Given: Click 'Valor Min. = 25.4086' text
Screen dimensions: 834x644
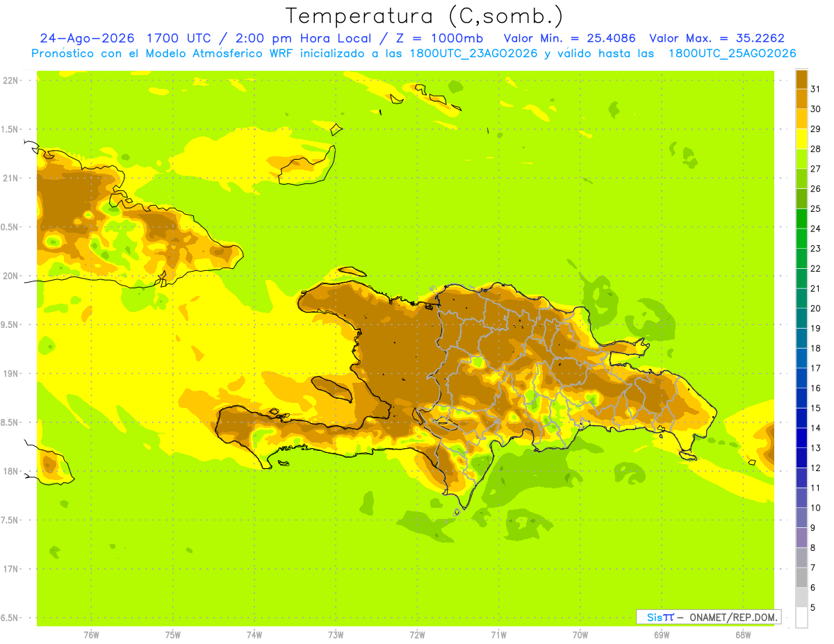Looking at the screenshot, I should pyautogui.click(x=569, y=38).
